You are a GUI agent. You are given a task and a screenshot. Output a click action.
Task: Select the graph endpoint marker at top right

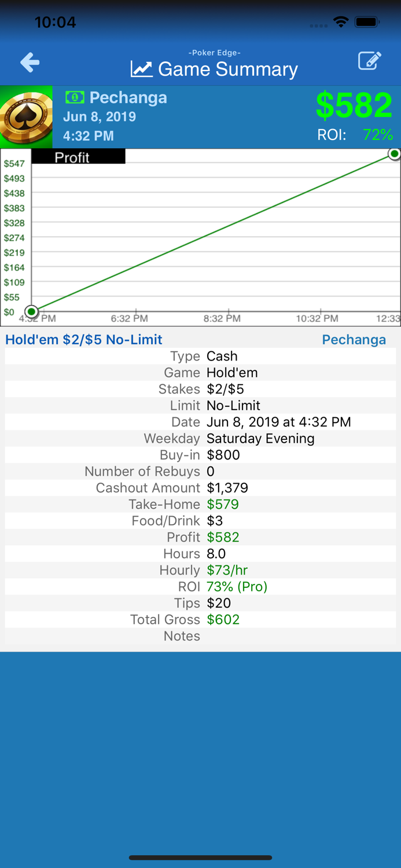click(393, 154)
